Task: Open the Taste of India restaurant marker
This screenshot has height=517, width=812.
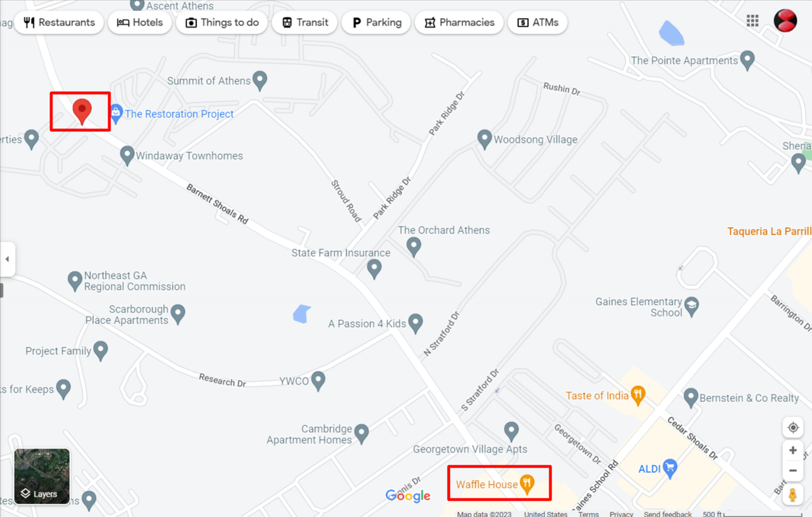Action: (638, 396)
